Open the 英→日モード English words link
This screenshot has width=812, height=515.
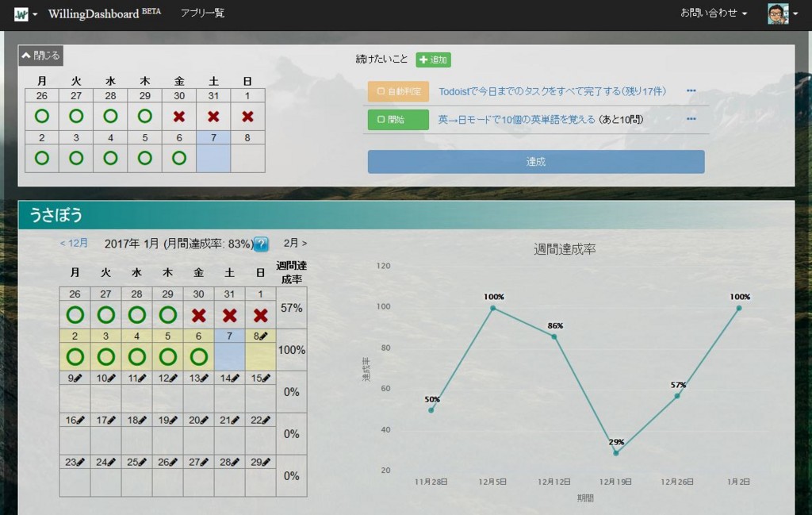pos(517,120)
